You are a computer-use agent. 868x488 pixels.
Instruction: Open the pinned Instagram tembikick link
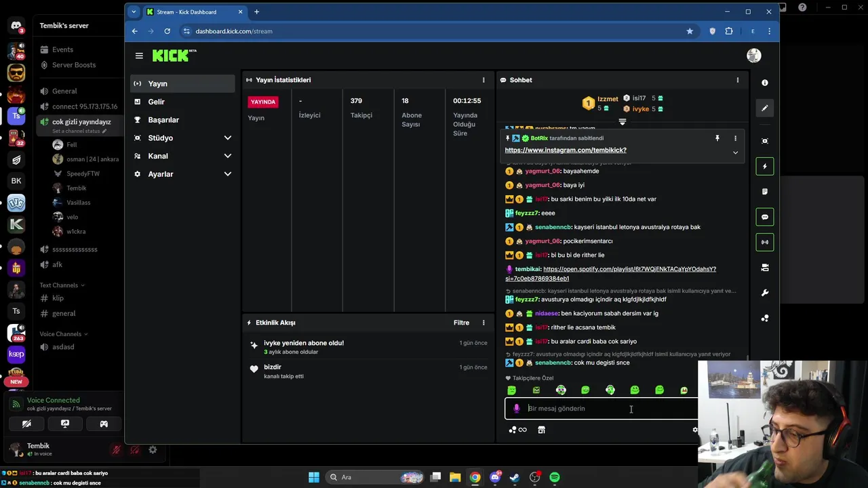pyautogui.click(x=566, y=150)
